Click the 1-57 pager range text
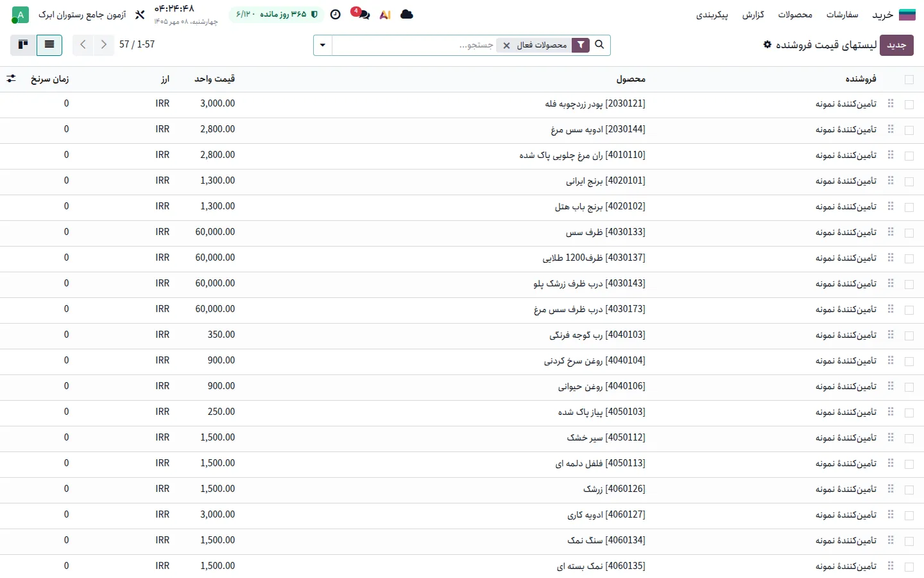 click(146, 44)
